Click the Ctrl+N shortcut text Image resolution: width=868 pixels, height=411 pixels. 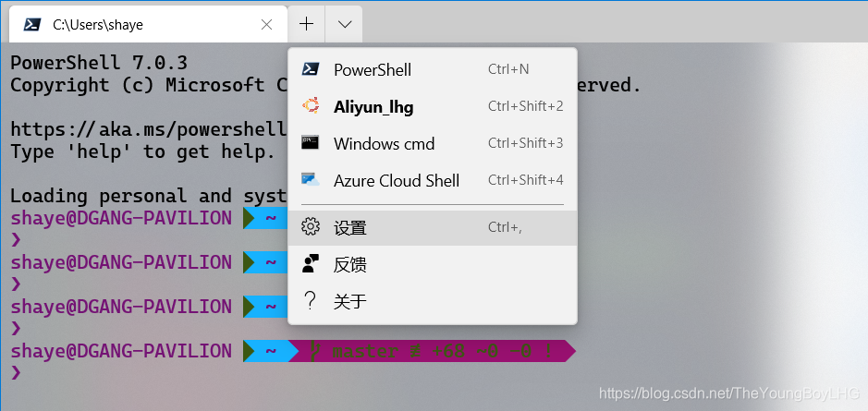coord(508,69)
